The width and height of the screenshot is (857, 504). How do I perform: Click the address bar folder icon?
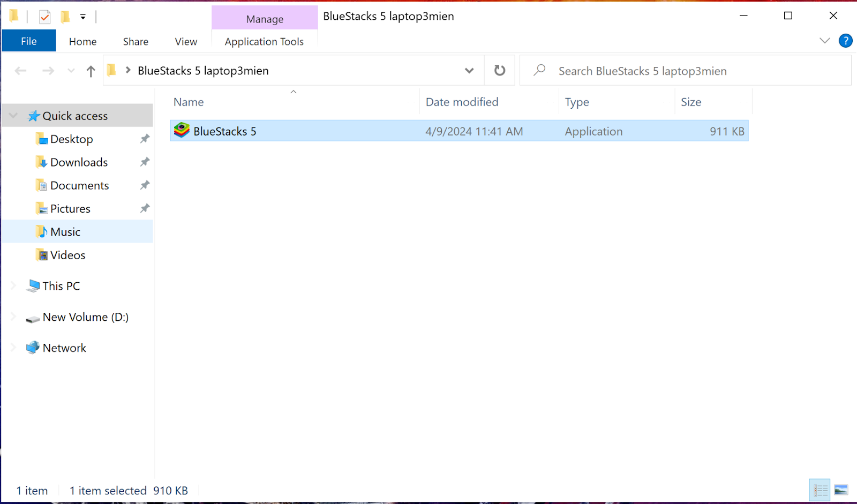coord(112,70)
